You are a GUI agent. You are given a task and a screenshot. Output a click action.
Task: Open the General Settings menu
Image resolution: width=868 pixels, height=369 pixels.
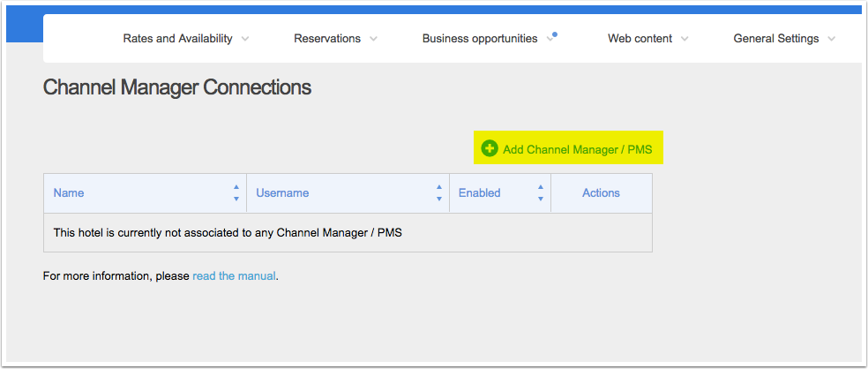coord(776,39)
